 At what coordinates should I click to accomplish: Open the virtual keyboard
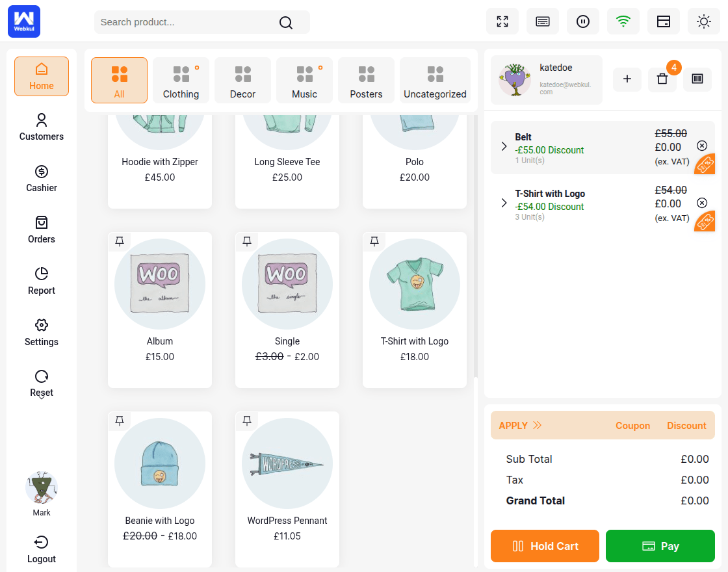tap(543, 21)
